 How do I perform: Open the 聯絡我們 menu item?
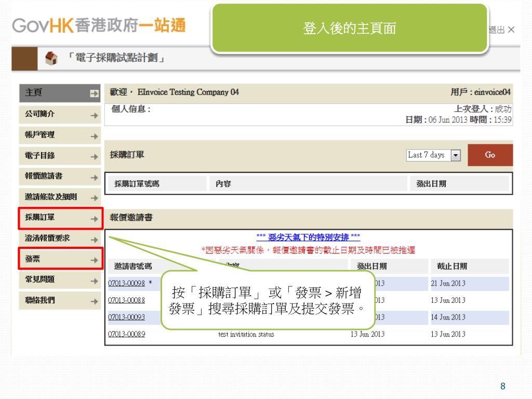click(x=60, y=301)
